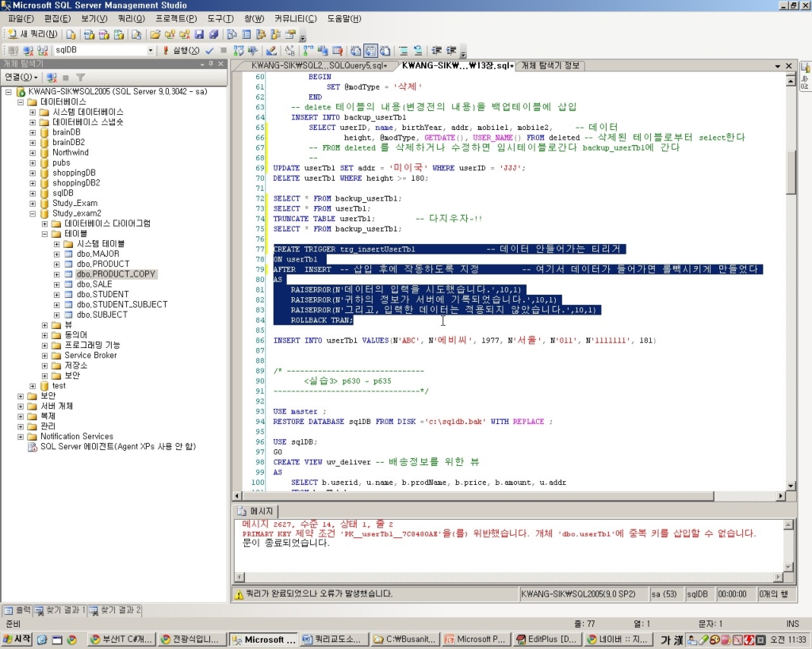Click the Open File folder icon

tap(155, 35)
